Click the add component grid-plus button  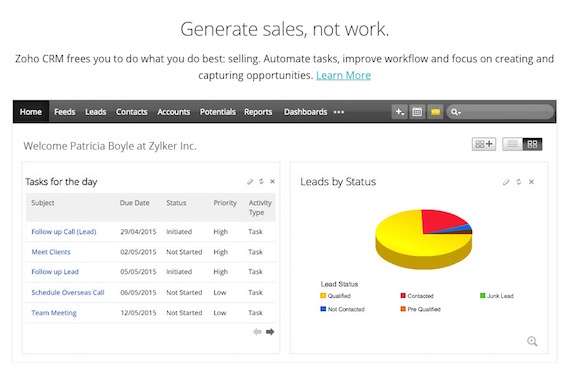point(484,144)
